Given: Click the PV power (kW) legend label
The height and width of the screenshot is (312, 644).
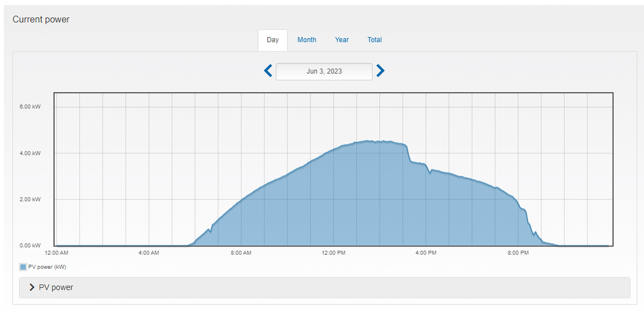Looking at the screenshot, I should (47, 267).
